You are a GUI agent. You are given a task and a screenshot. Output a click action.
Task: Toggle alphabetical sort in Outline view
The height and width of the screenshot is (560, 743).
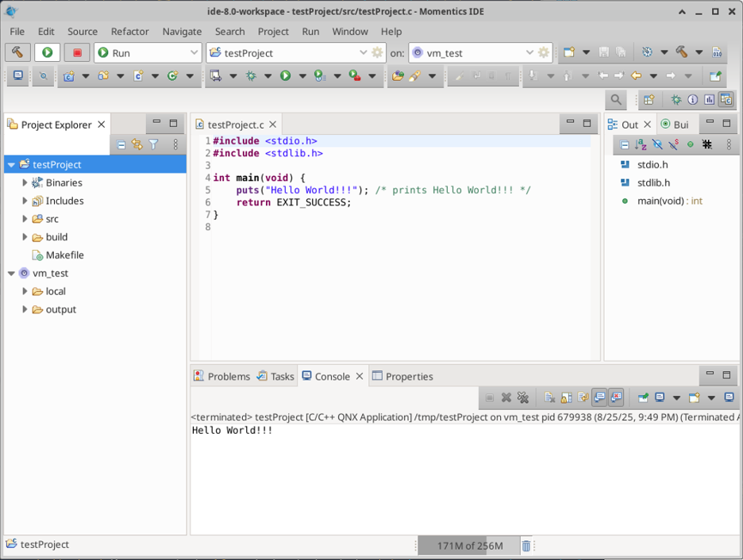click(x=641, y=144)
